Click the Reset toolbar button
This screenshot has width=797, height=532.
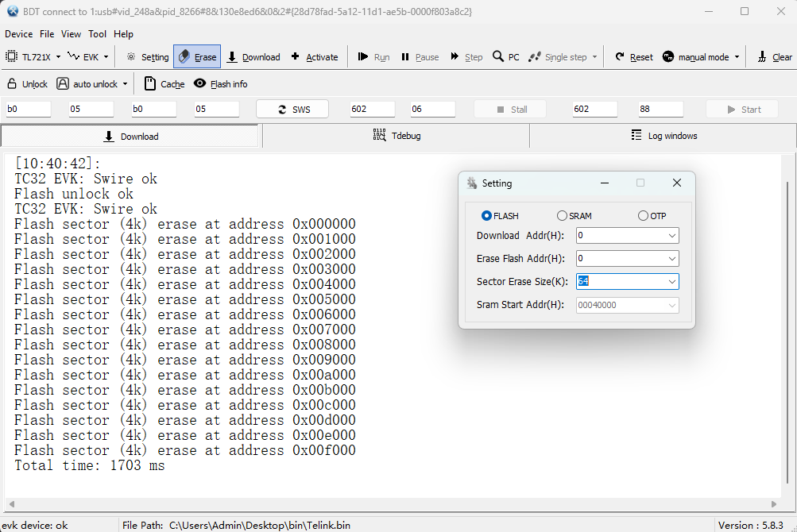pos(634,57)
